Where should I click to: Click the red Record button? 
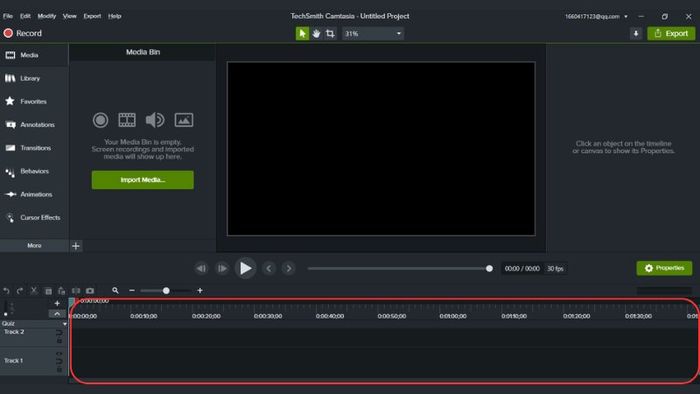pos(23,33)
